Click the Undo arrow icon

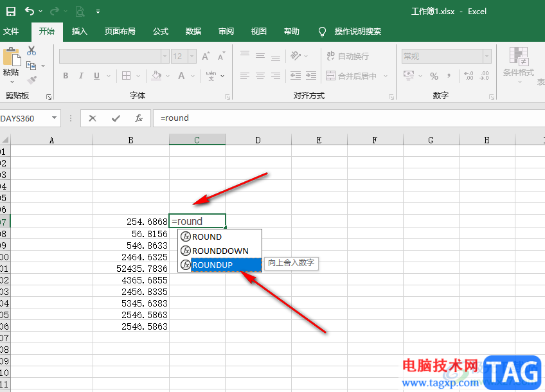(x=30, y=12)
